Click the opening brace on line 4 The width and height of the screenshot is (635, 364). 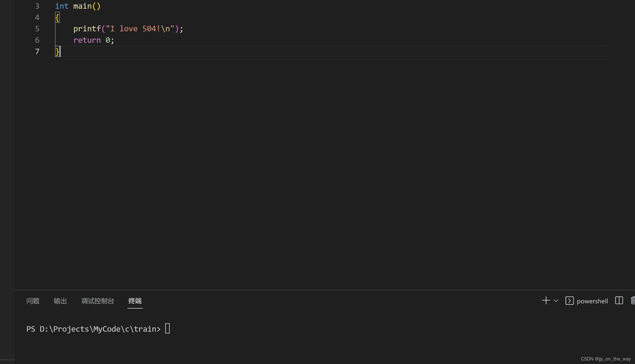[57, 17]
